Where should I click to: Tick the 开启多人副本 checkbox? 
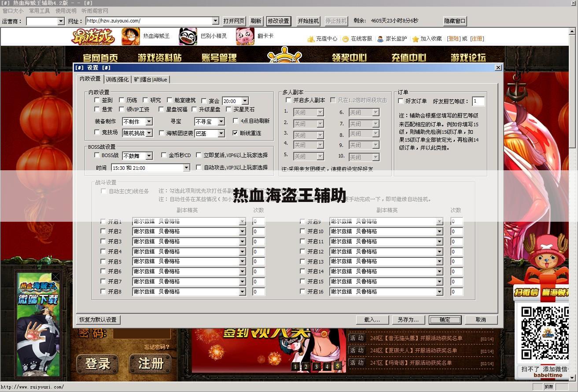point(289,100)
